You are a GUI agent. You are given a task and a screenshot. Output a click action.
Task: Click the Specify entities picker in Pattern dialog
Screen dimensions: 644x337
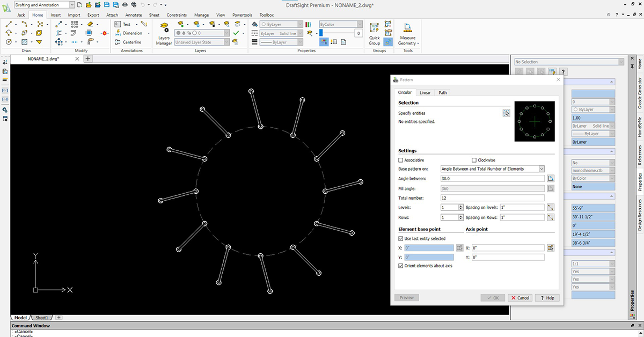pos(506,113)
